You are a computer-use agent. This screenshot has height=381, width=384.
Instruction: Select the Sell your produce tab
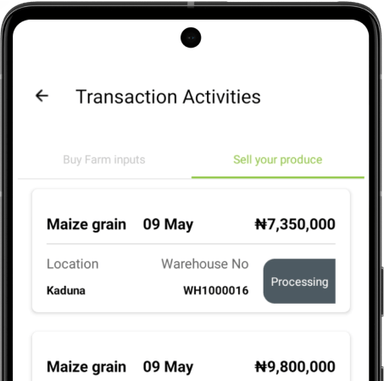[x=278, y=160]
